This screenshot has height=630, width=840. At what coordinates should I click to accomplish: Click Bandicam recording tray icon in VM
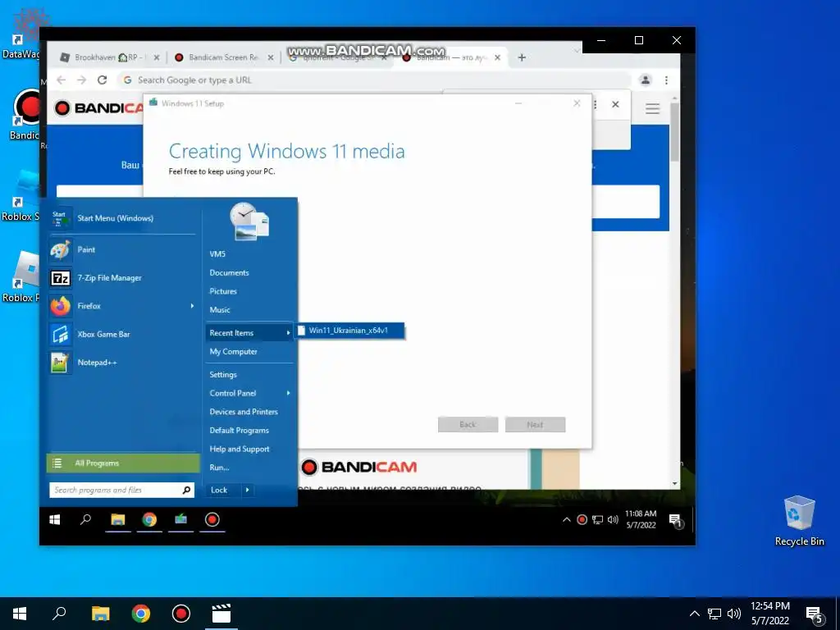(582, 519)
